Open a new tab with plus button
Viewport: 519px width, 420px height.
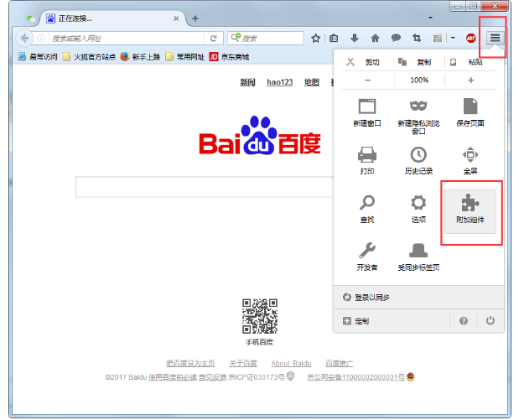(195, 18)
